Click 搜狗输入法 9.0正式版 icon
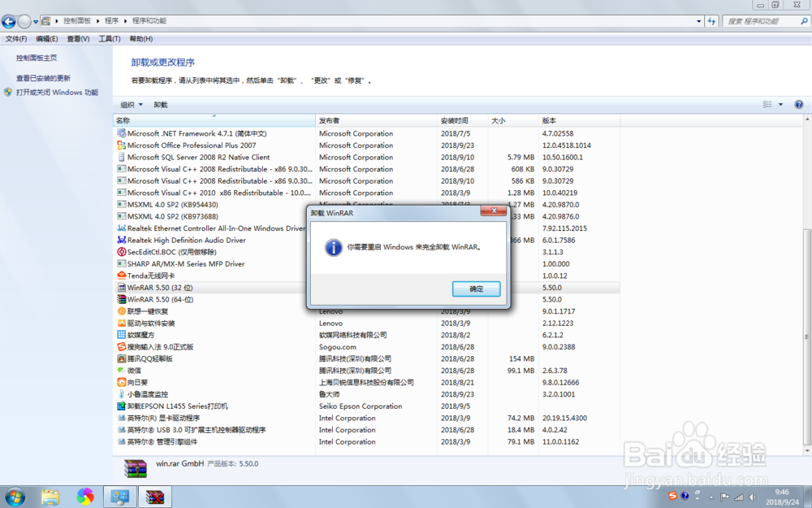Viewport: 812px width, 508px height. [121, 347]
